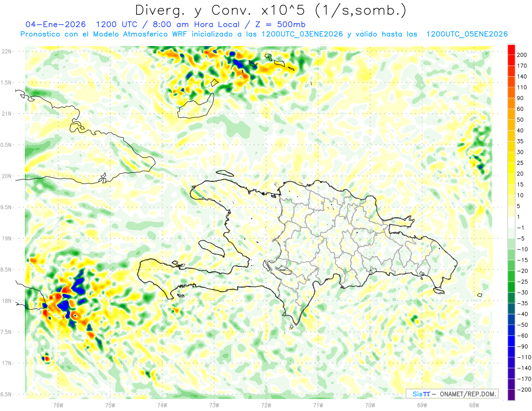Click the "9.5N" latitude label
Screen dimensions: 532x411
(7, 207)
